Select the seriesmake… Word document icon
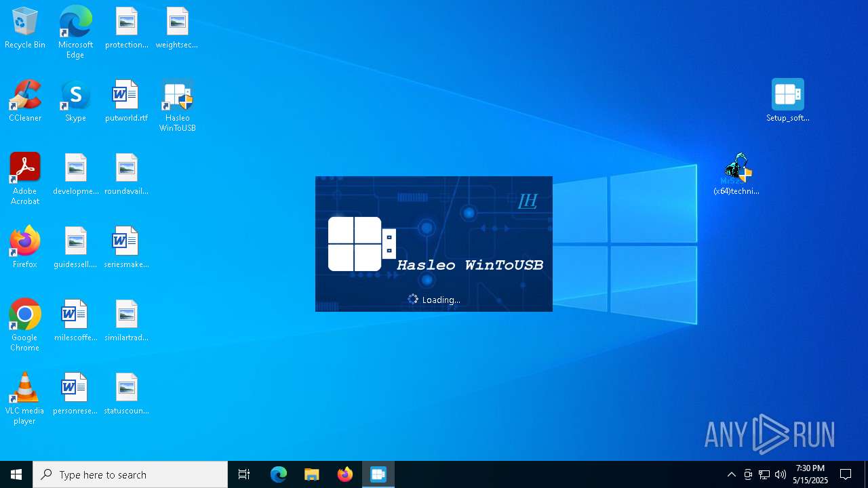This screenshot has height=488, width=868. [x=126, y=248]
